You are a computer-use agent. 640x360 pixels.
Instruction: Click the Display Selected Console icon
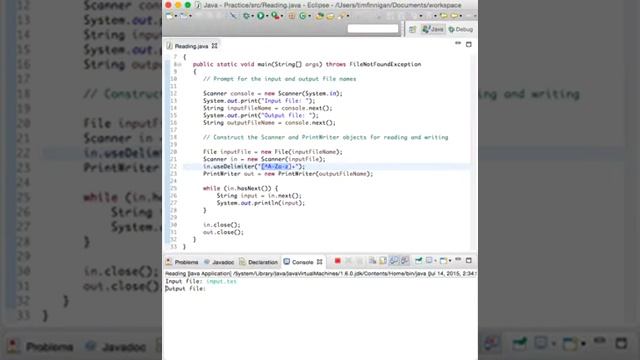[x=429, y=261]
